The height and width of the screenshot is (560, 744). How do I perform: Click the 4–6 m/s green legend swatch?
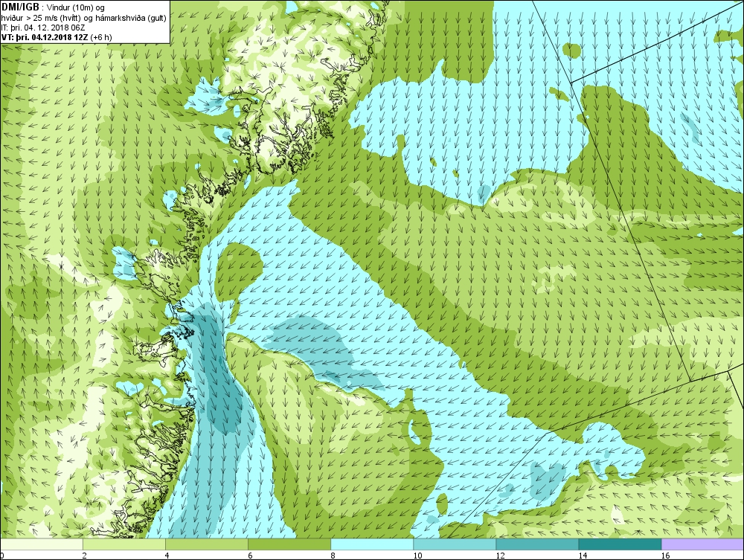tap(207, 544)
